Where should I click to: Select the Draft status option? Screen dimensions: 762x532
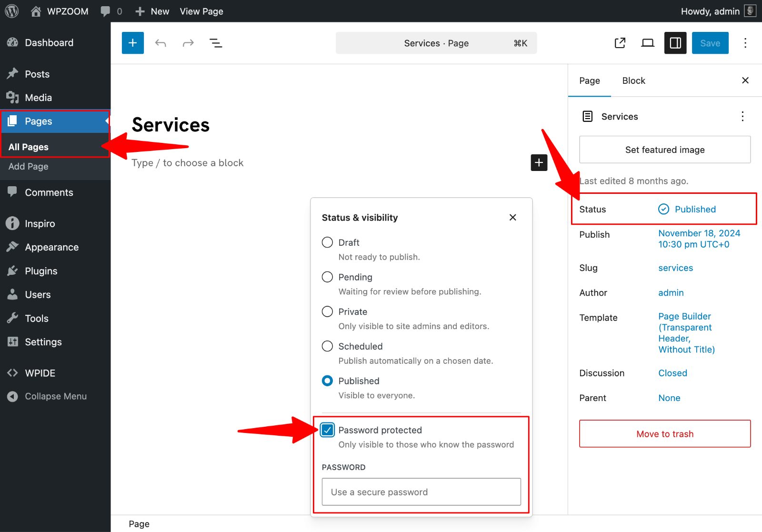(327, 242)
